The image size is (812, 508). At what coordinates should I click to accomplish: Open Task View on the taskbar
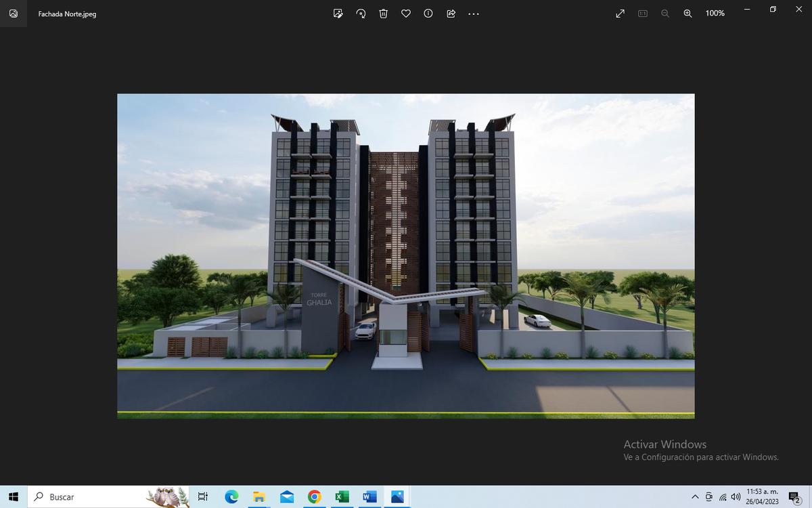pyautogui.click(x=202, y=496)
